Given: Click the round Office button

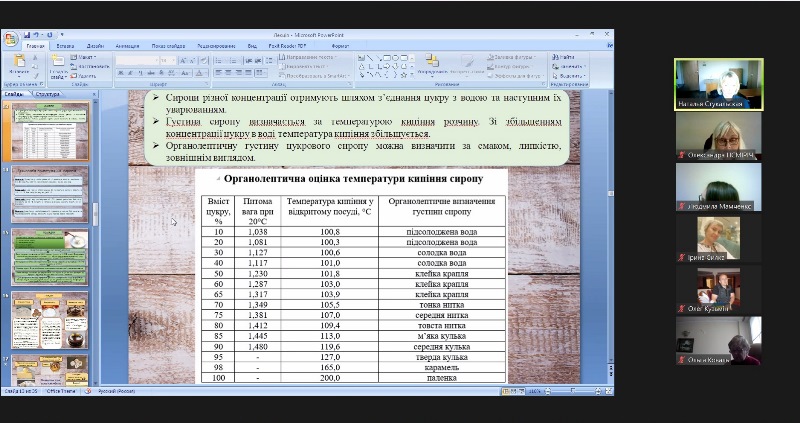Looking at the screenshot, I should [x=9, y=38].
